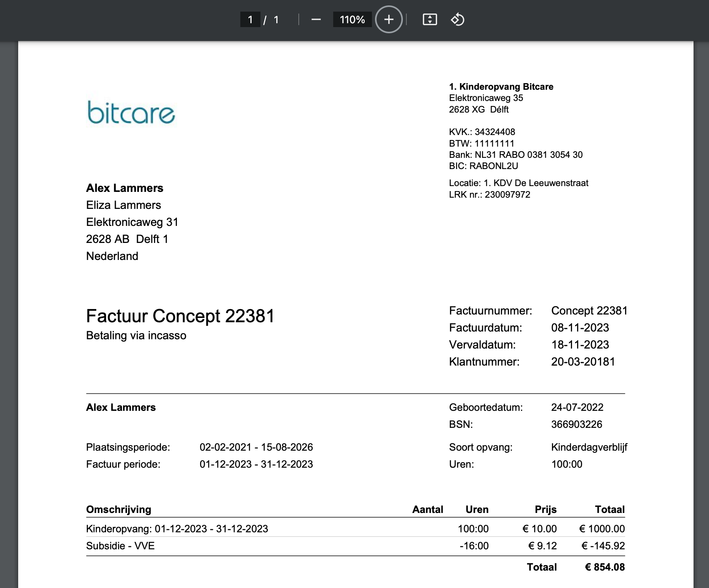Select the bank IBAN 'NL31 RABO 0381 3054 30'
Viewport: 709px width, 588px height.
click(x=529, y=155)
